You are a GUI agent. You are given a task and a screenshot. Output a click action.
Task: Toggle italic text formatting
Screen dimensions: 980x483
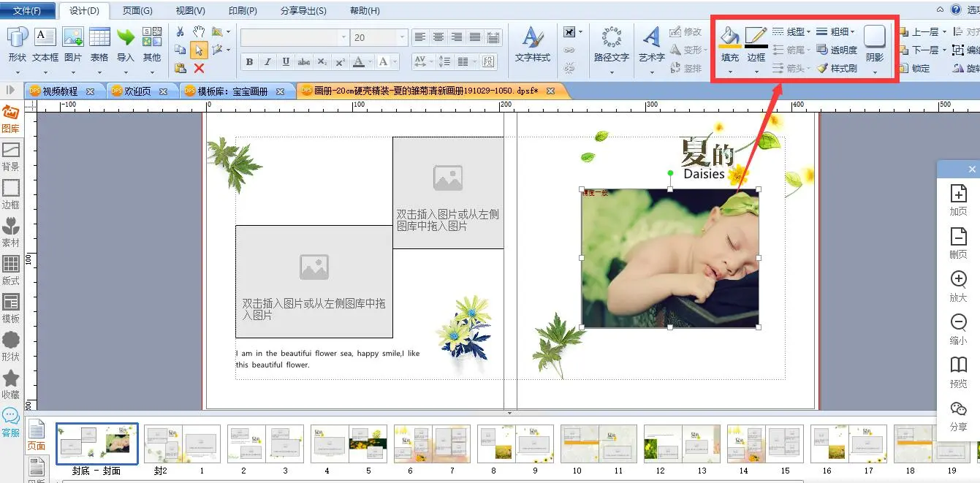tap(267, 62)
